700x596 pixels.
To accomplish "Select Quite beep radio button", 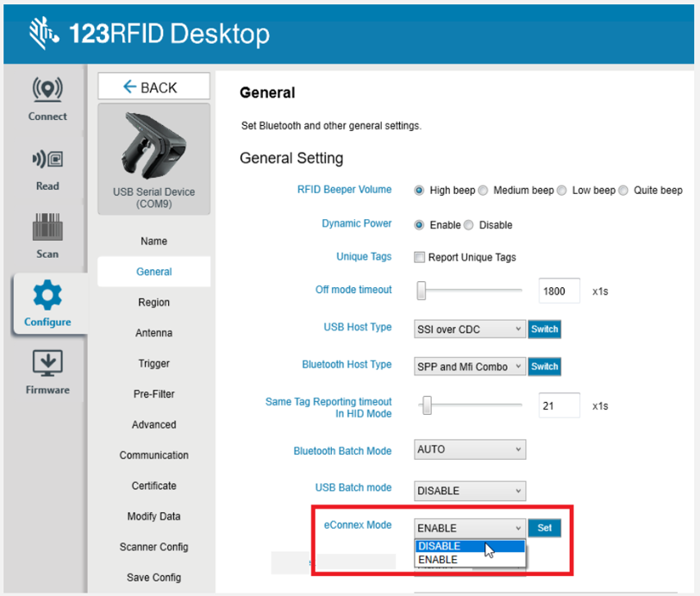I will tap(623, 191).
